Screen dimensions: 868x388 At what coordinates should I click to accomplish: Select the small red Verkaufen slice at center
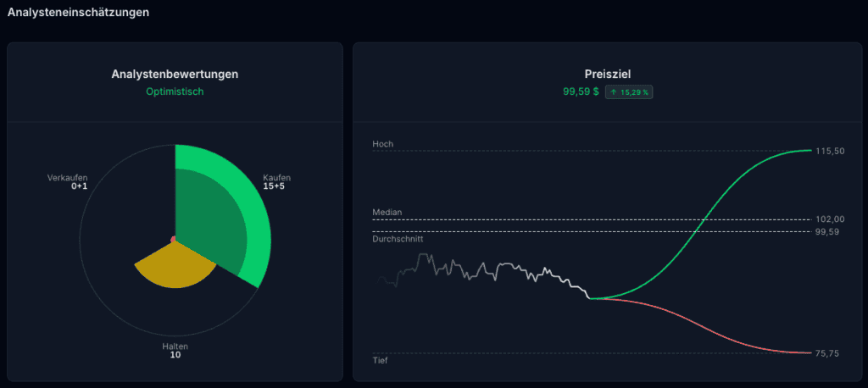[x=173, y=239]
